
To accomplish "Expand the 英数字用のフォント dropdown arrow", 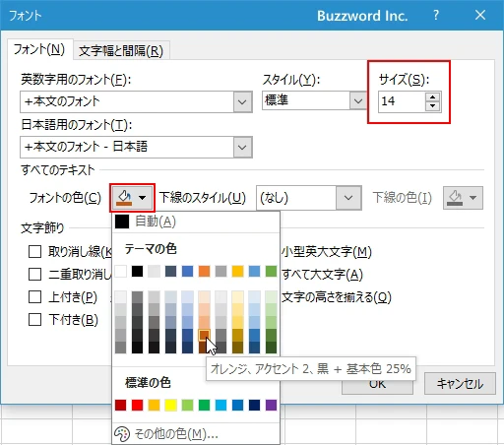I will coord(242,101).
